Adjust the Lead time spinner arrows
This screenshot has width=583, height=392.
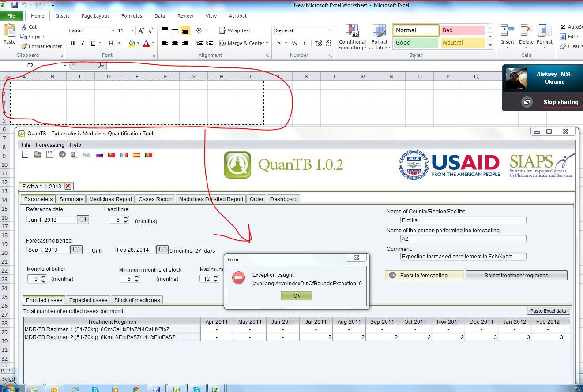(126, 220)
